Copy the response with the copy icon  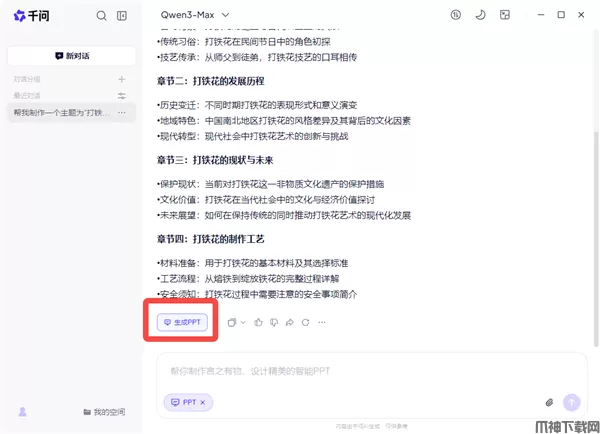232,323
